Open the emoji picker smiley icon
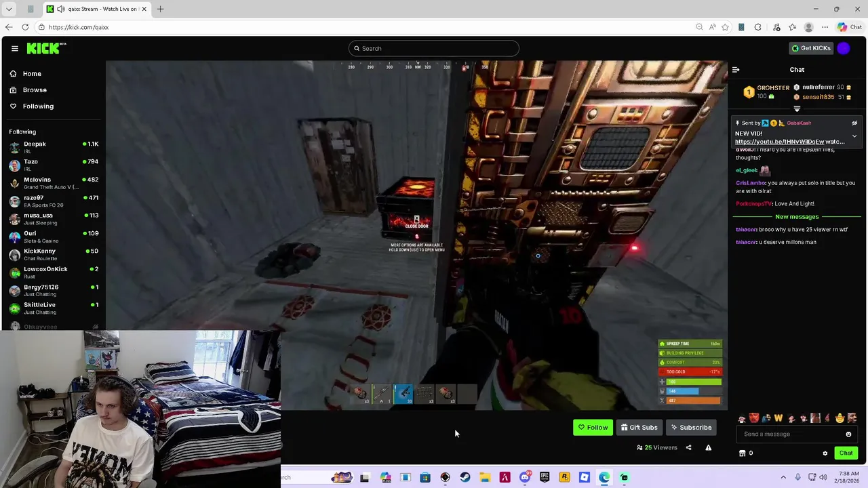868x488 pixels. click(x=848, y=434)
